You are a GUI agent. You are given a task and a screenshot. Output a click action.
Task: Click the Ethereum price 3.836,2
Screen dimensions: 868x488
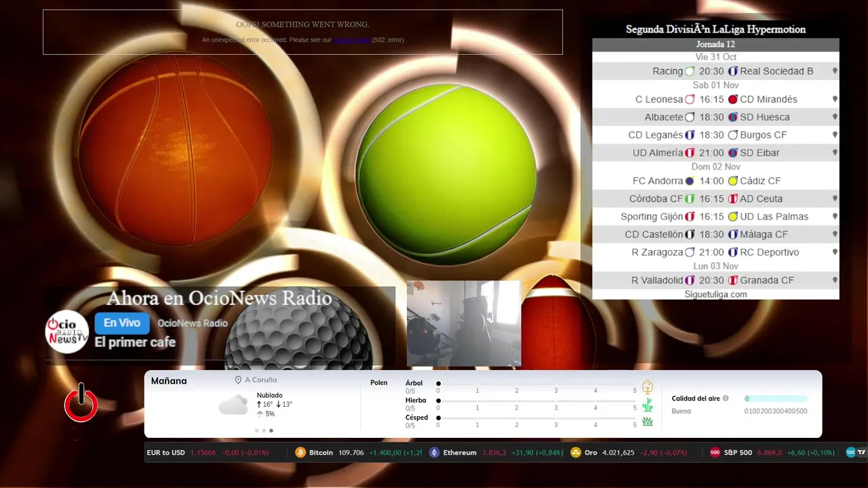[x=494, y=453]
